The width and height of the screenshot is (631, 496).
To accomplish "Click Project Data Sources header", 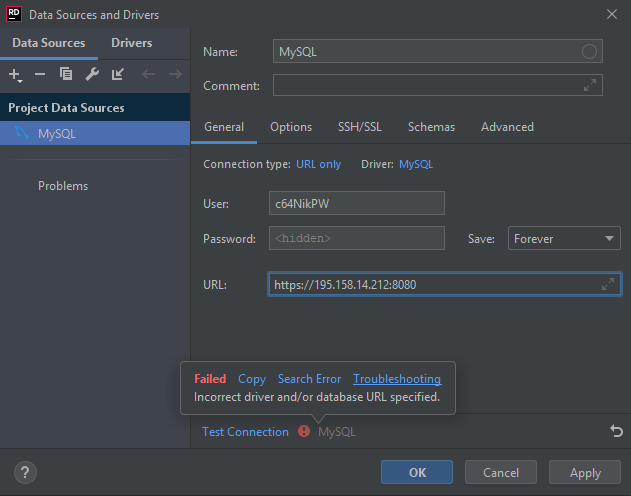I will point(95,107).
